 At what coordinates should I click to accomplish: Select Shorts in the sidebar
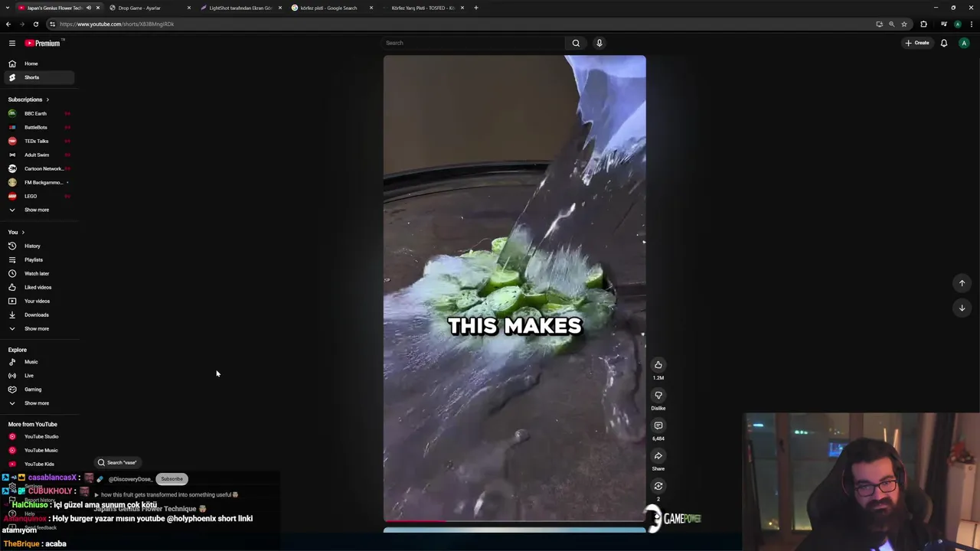(38, 77)
